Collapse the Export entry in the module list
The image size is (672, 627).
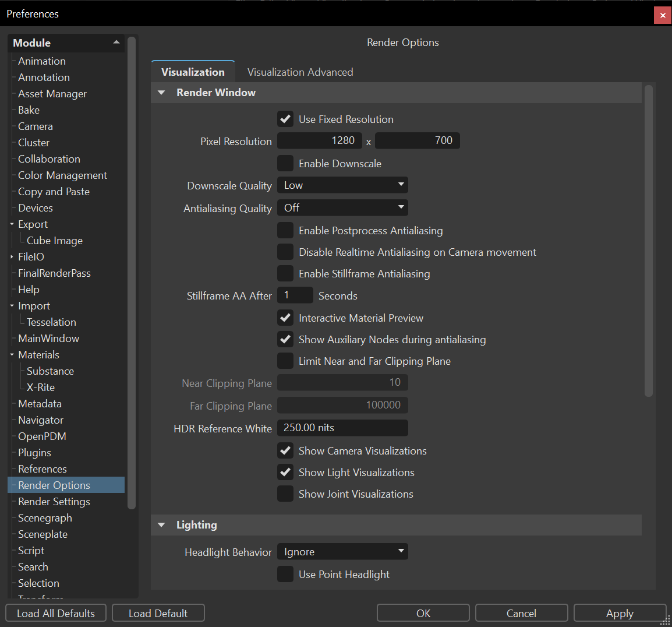coord(12,224)
